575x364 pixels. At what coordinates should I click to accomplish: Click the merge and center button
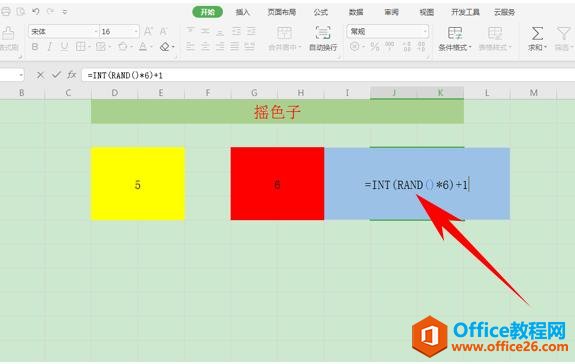pyautogui.click(x=284, y=38)
